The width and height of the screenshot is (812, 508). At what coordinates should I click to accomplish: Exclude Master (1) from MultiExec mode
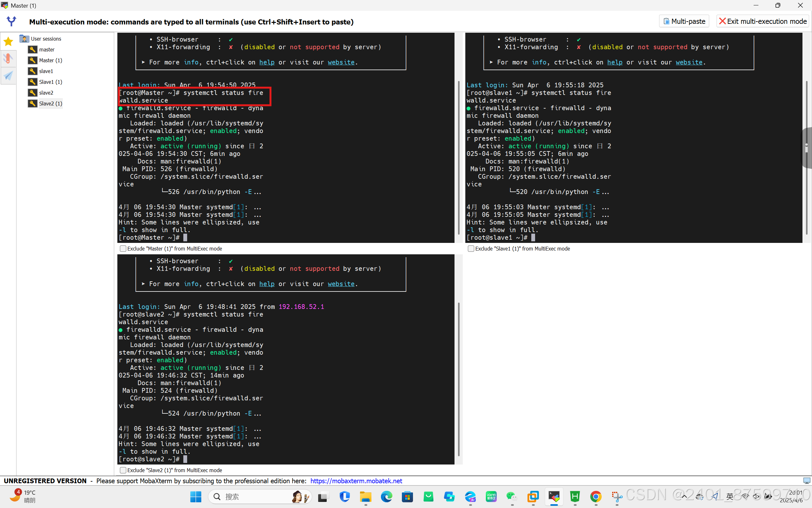123,249
